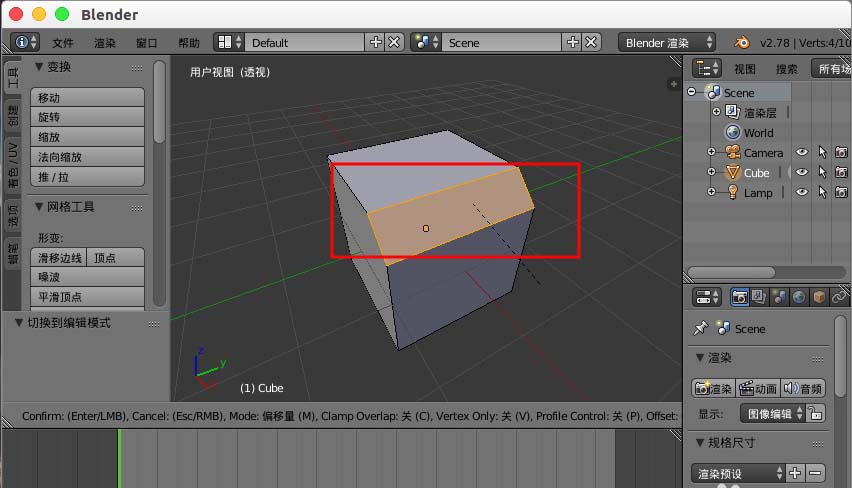Expand the 渲染层 node in outliner

716,112
